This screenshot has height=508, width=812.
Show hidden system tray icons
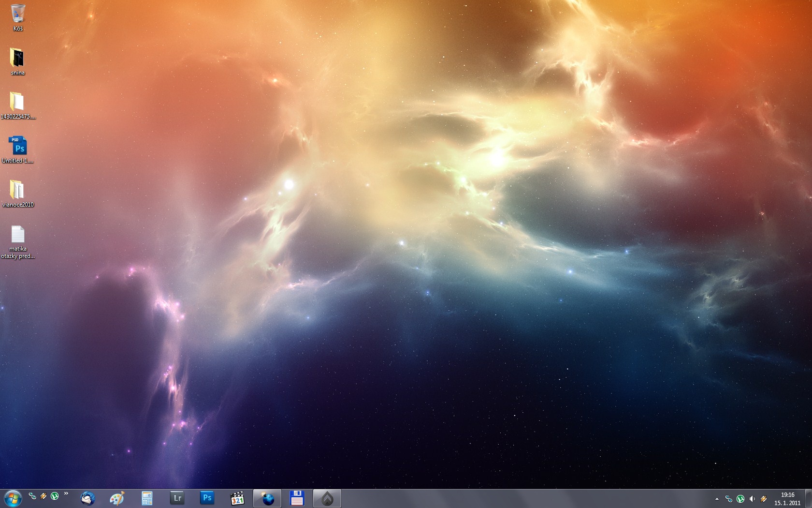[x=717, y=499]
